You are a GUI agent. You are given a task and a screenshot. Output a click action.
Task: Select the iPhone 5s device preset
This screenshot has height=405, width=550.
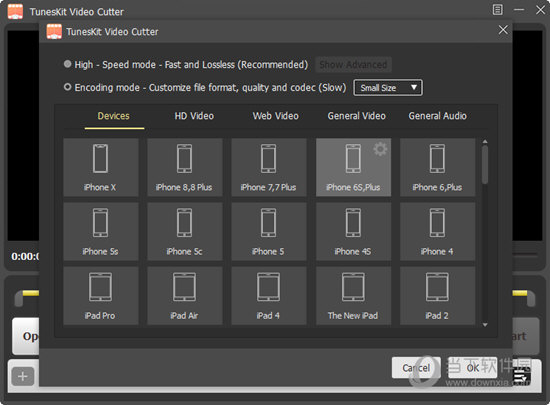[101, 231]
